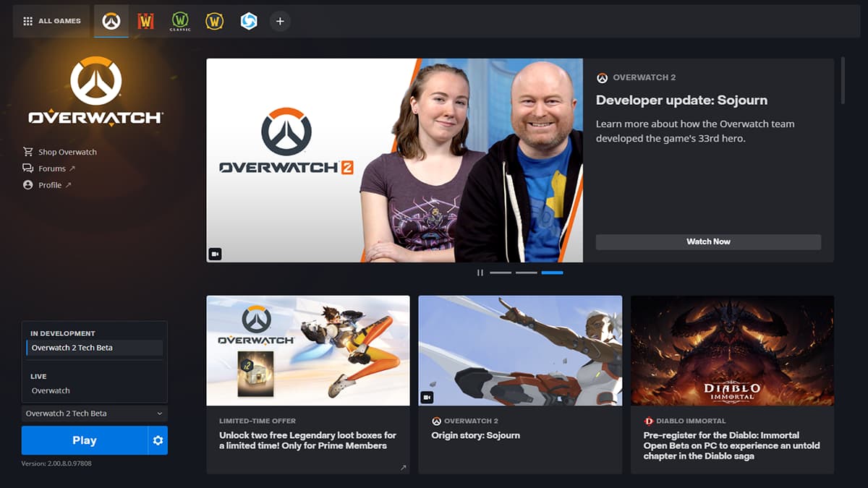868x488 pixels.
Task: Open World of Warcraft from the top game bar
Action: [145, 21]
